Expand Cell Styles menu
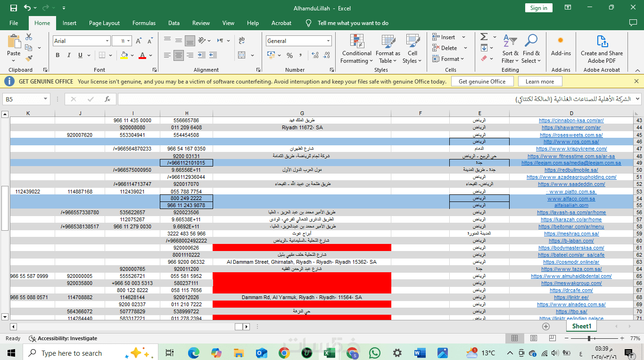 (413, 49)
